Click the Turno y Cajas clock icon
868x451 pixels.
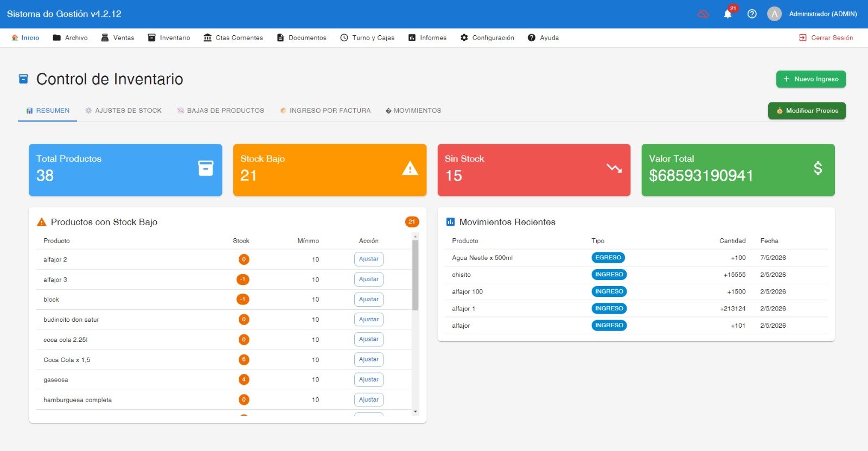tap(344, 37)
